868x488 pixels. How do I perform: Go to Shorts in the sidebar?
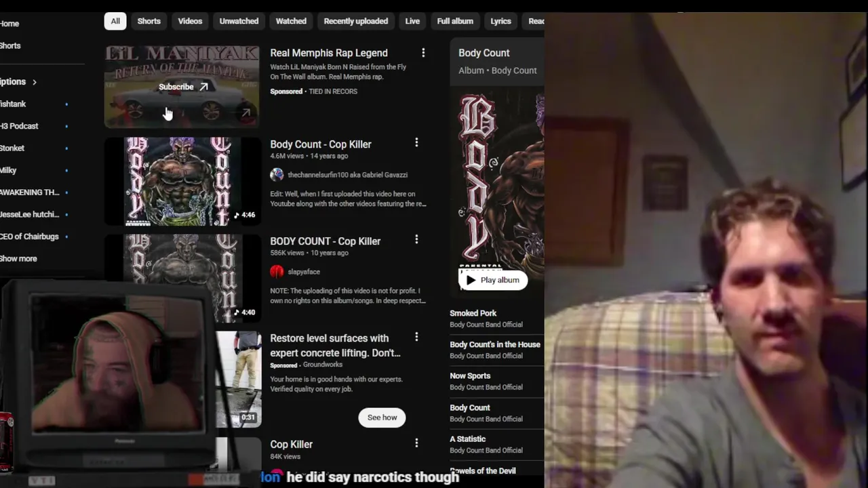[x=10, y=45]
